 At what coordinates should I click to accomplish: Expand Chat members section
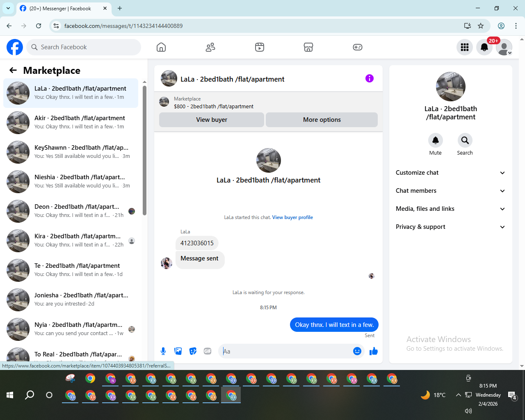450,191
